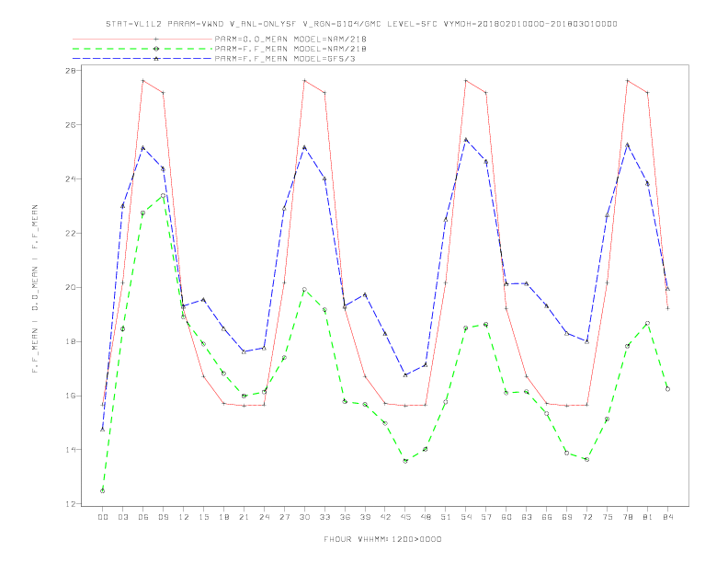This screenshot has height=563, width=728.
Task: Click x-axis forecast hour label 33
Action: coord(324,517)
